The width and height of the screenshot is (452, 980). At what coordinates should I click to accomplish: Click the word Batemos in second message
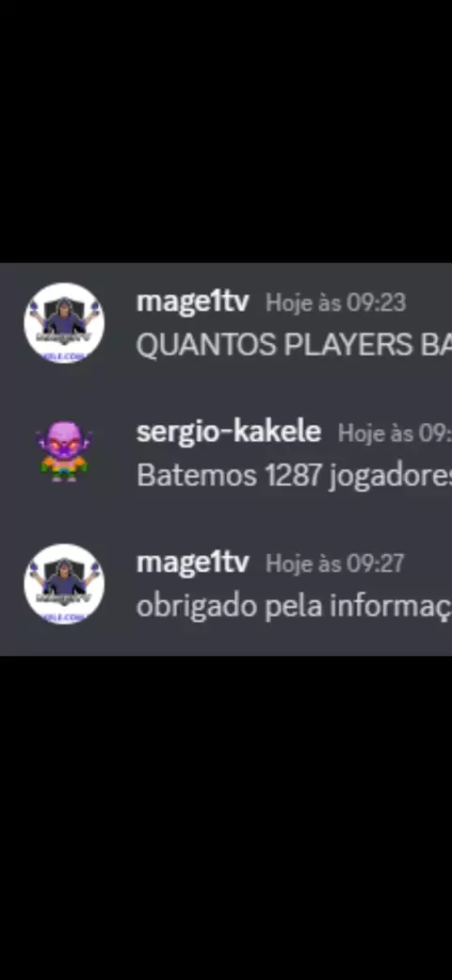coord(197,476)
